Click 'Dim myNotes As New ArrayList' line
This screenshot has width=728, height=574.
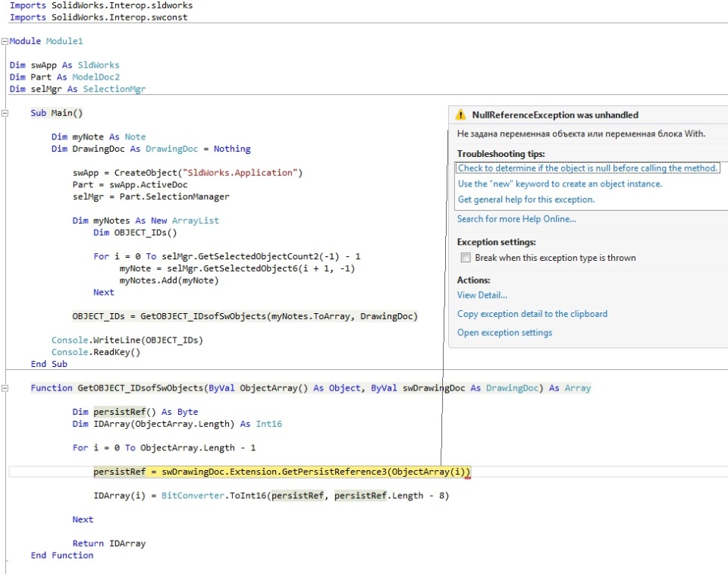[x=146, y=221]
